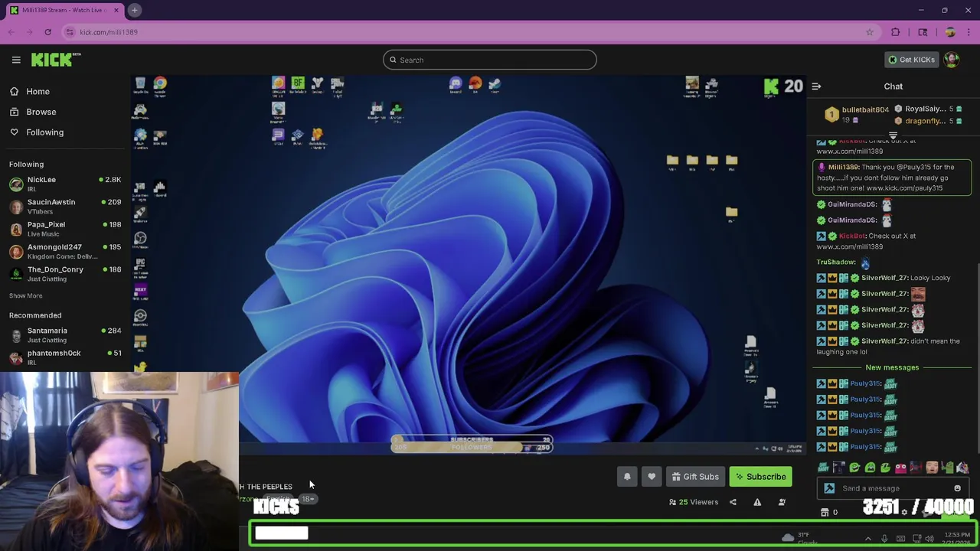The image size is (980, 551).
Task: Click the notification bell icon under the stream
Action: pos(627,477)
